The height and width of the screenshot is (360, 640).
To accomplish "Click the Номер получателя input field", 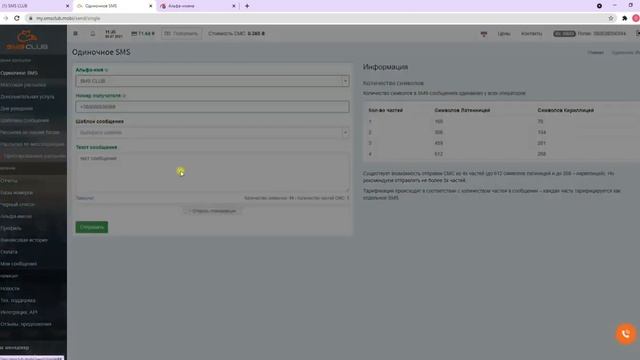I will 212,107.
